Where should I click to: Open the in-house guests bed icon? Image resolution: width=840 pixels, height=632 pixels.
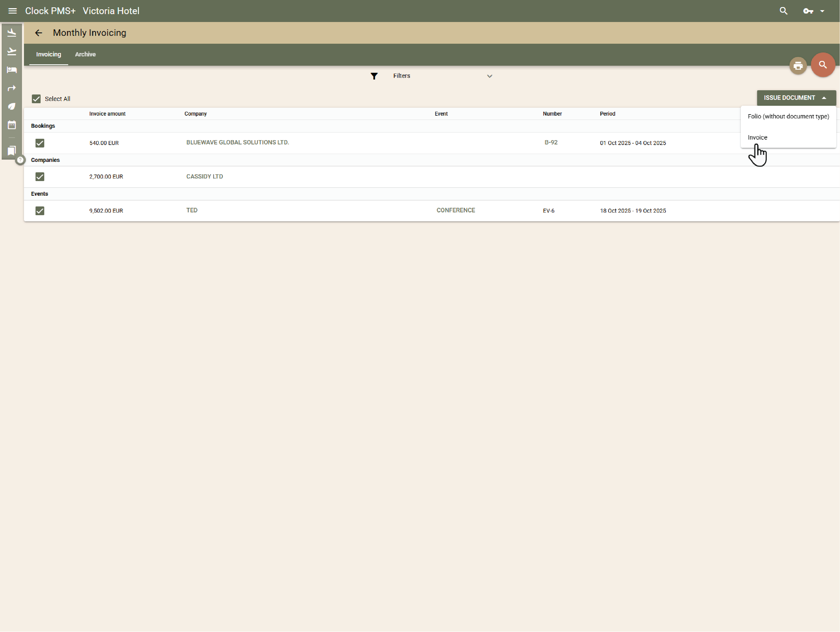(11, 70)
